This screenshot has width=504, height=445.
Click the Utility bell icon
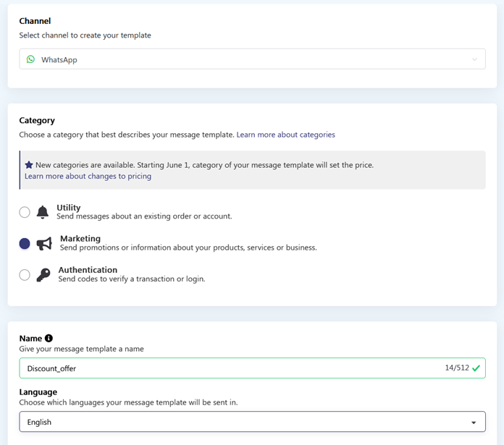43,212
